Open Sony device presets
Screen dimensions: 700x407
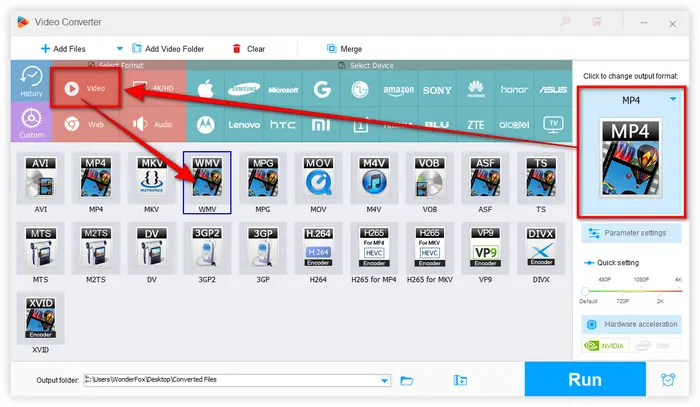[x=437, y=89]
